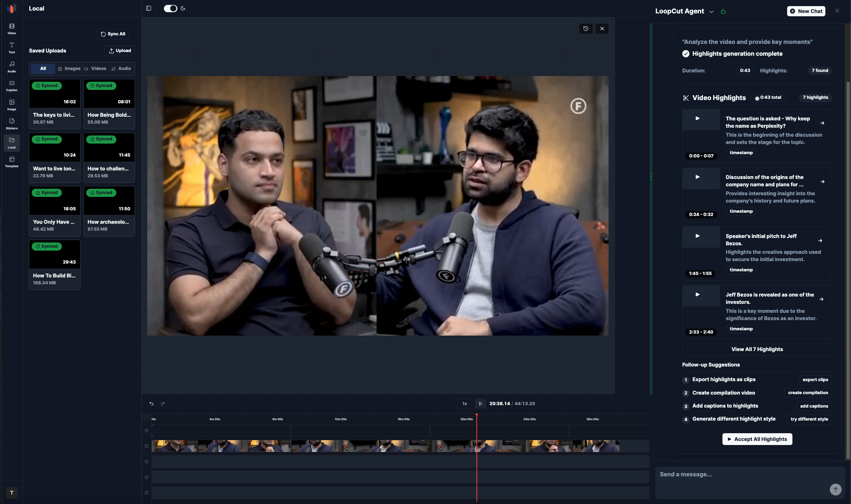
Task: Switch to the Audio filter tab
Action: (x=121, y=68)
